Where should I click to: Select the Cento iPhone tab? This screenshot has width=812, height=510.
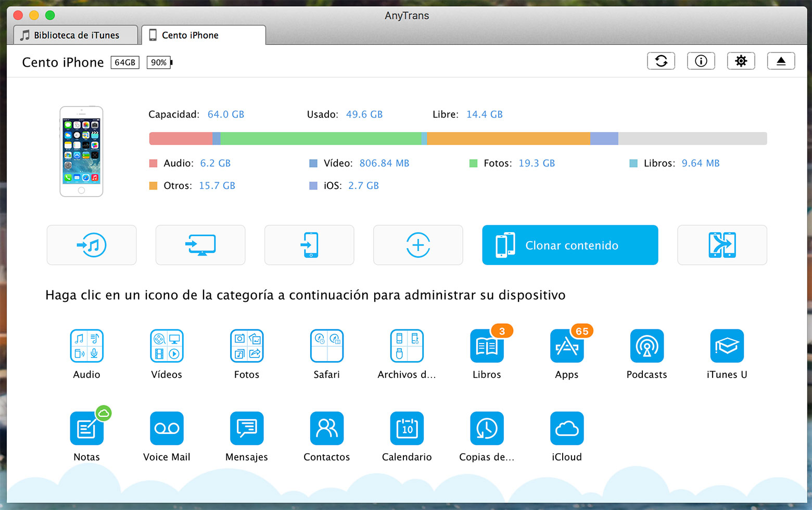pos(204,35)
